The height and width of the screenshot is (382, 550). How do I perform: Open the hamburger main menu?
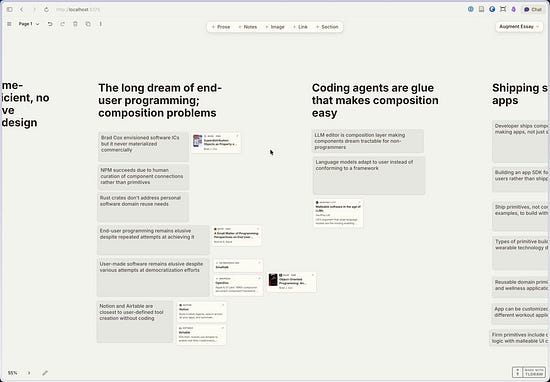9,24
